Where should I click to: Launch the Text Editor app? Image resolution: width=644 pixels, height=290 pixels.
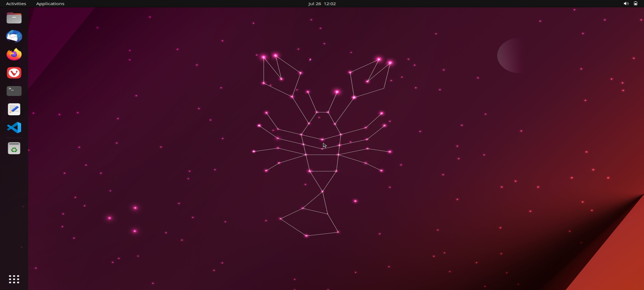coord(14,109)
